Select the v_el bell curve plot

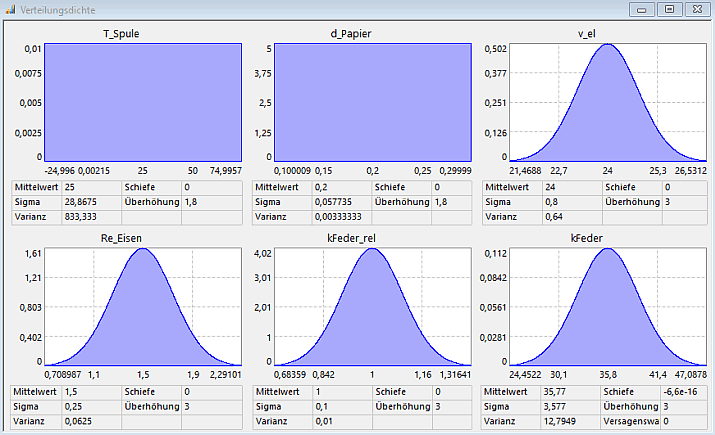tap(607, 102)
